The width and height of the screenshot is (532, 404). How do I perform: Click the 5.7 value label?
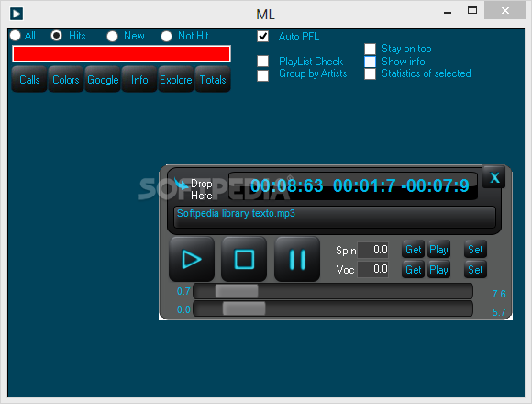point(499,312)
